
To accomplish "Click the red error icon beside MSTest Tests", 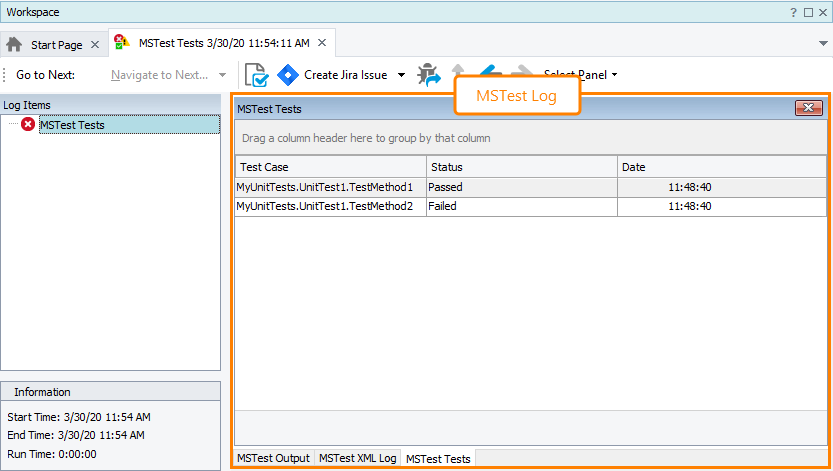I will (28, 125).
